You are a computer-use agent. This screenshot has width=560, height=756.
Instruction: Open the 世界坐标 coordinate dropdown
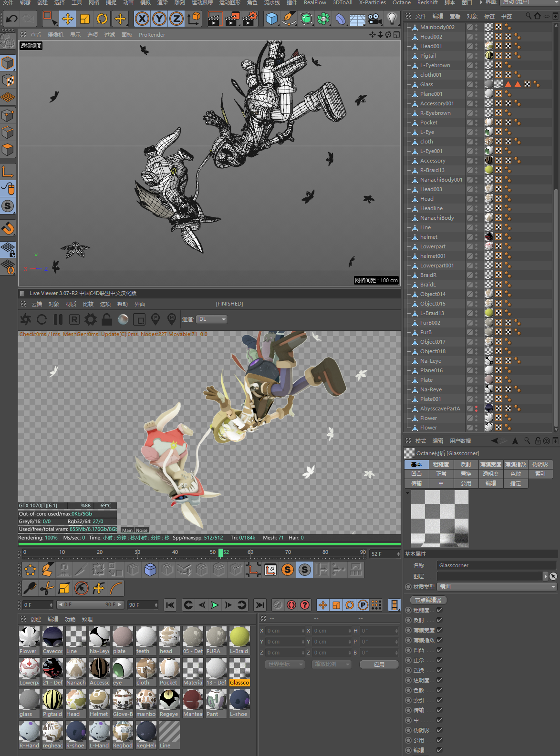pyautogui.click(x=284, y=664)
